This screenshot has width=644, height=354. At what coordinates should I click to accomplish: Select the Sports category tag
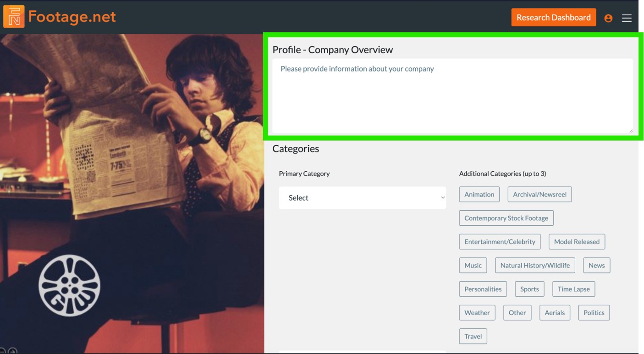pos(529,289)
